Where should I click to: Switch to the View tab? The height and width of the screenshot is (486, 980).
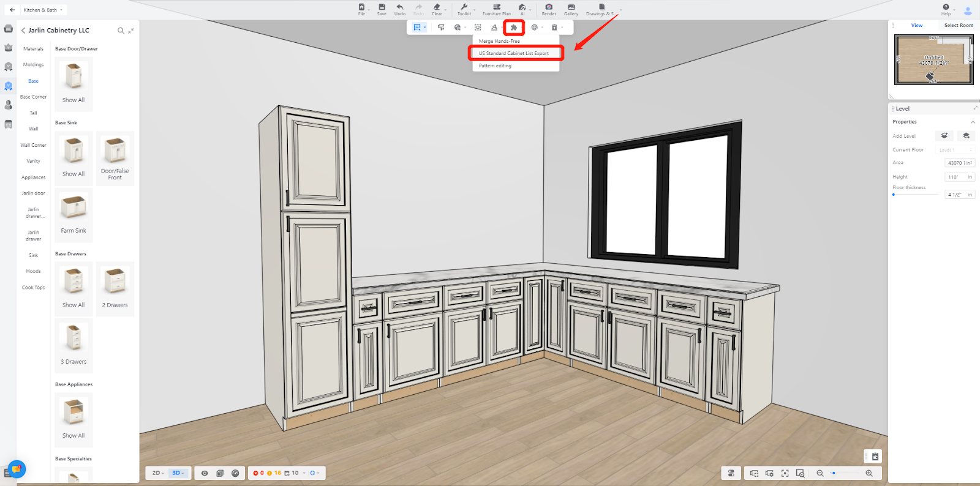917,26
